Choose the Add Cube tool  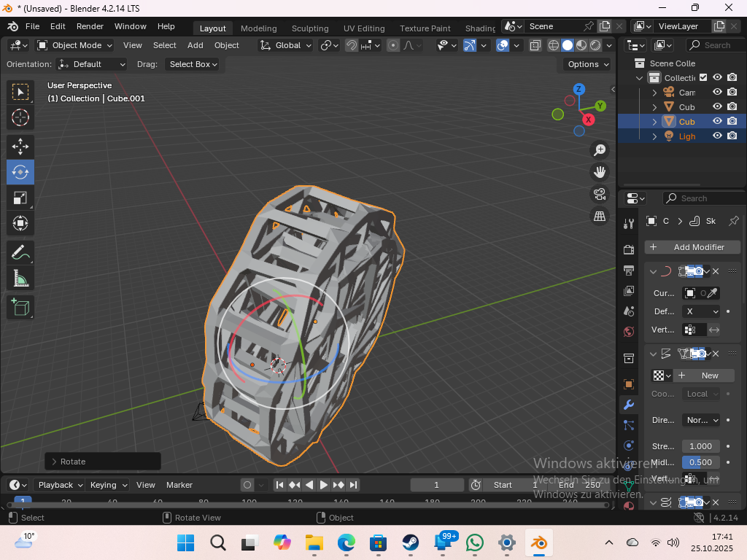coord(20,308)
